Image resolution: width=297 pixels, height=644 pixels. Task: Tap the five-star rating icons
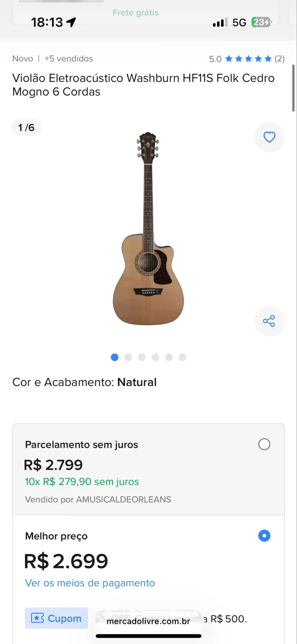(x=248, y=59)
